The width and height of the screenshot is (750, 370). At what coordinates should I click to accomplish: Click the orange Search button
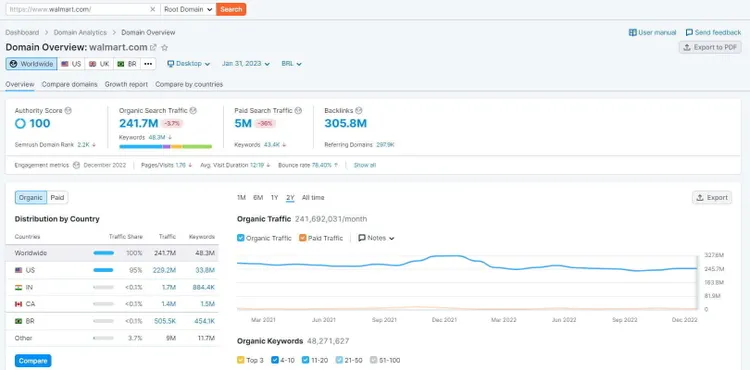(x=231, y=9)
